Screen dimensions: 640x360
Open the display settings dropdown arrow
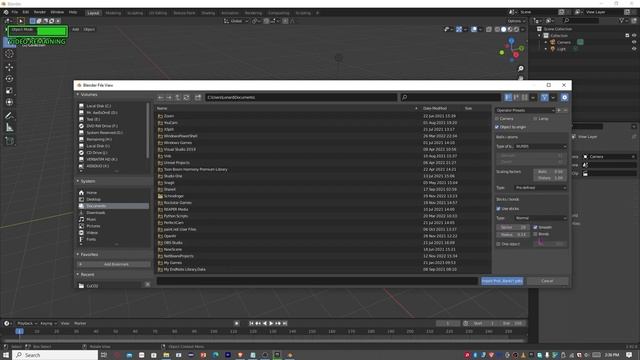point(533,98)
